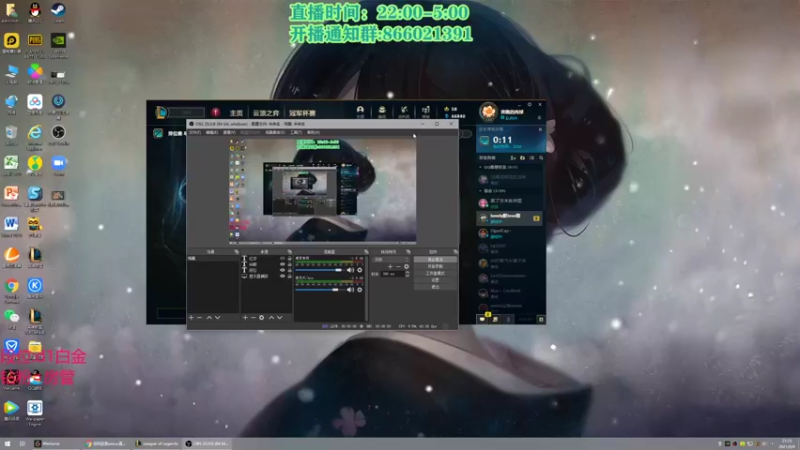Toggle visibility of display capture source
This screenshot has height=450, width=800.
tap(282, 276)
